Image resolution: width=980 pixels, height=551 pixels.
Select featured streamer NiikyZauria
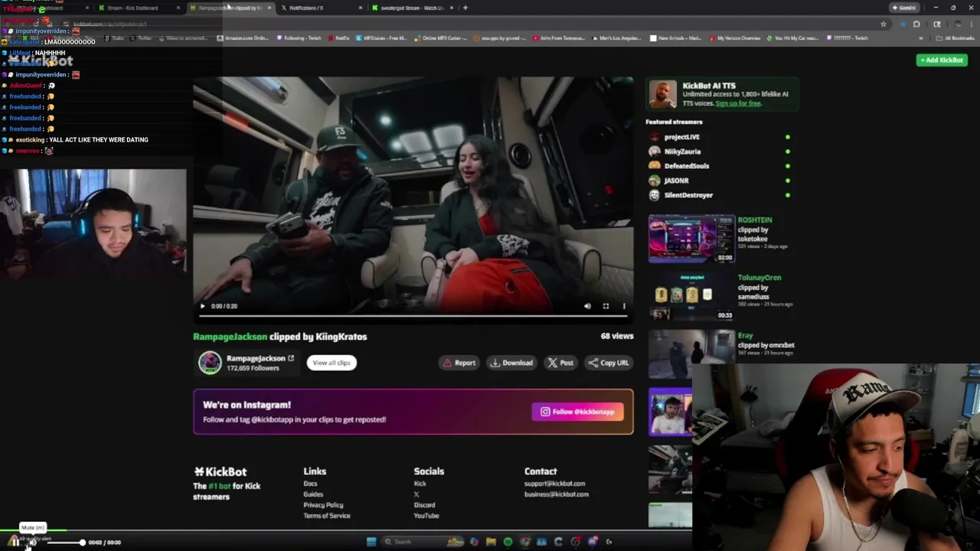682,152
